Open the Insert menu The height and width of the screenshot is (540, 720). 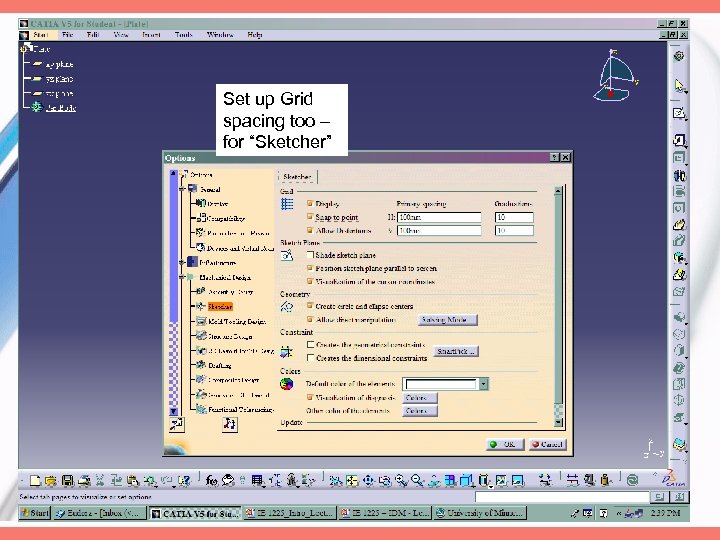(151, 34)
